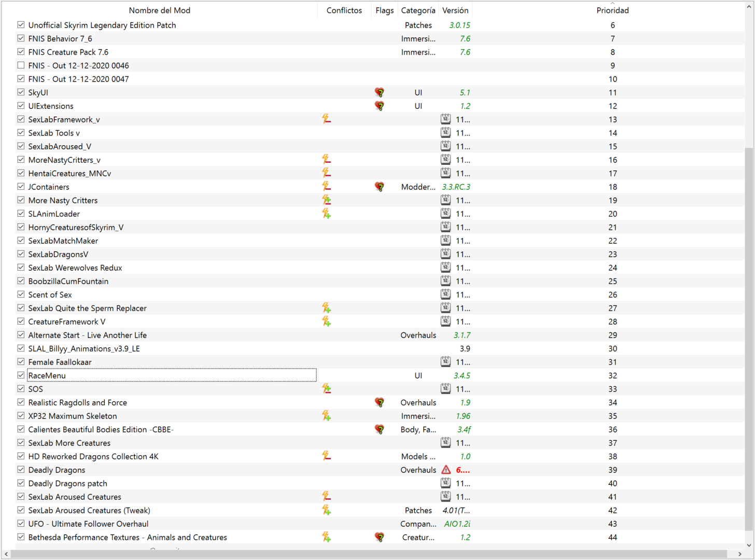
Task: Disable RaceMenu mod checkbox
Action: coord(21,375)
